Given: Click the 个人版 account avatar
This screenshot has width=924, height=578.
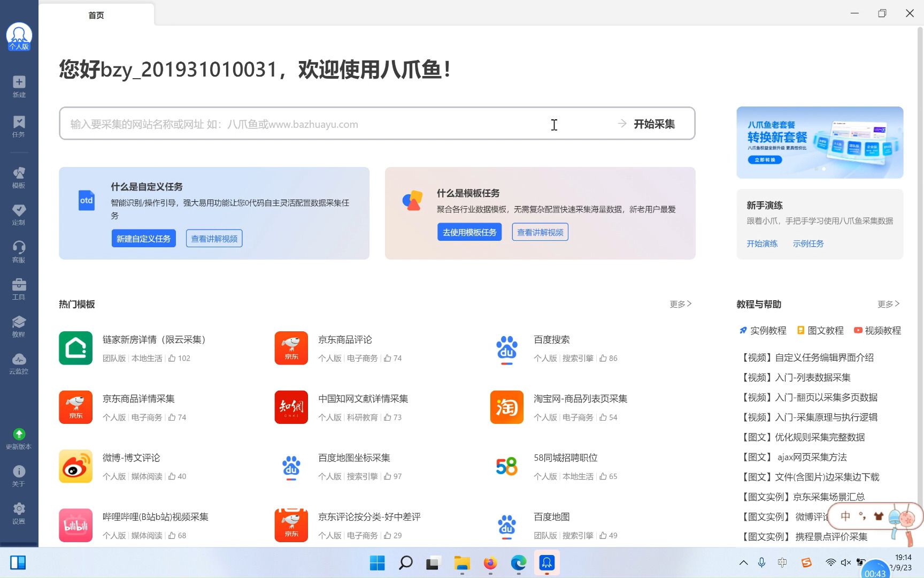Looking at the screenshot, I should tap(19, 36).
